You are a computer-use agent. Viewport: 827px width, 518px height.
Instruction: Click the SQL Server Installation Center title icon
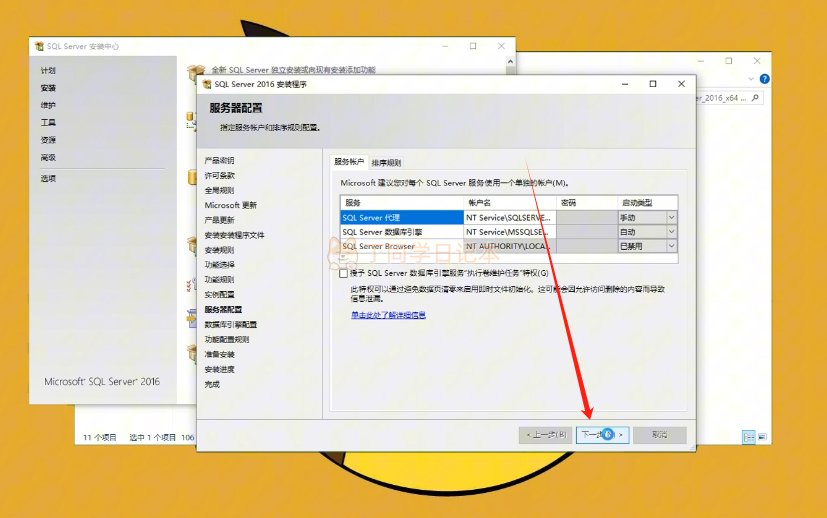(39, 46)
